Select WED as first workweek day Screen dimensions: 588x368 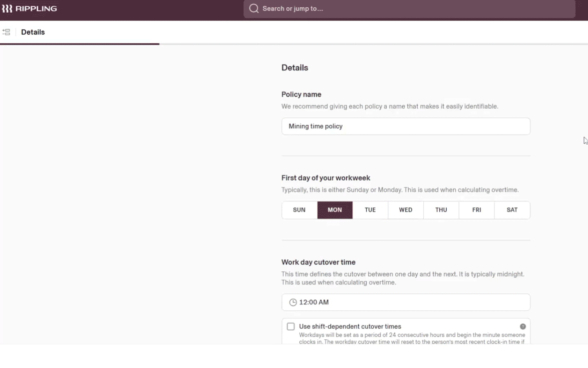(406, 210)
